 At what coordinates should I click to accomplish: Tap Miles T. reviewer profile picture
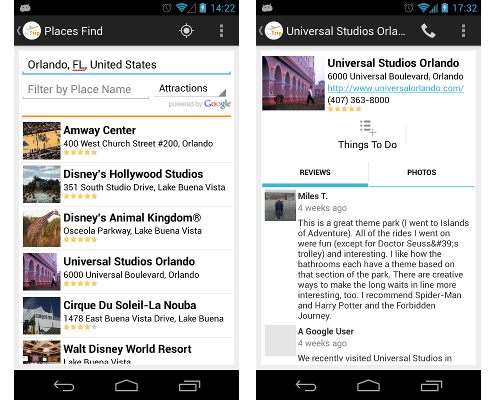pos(280,205)
